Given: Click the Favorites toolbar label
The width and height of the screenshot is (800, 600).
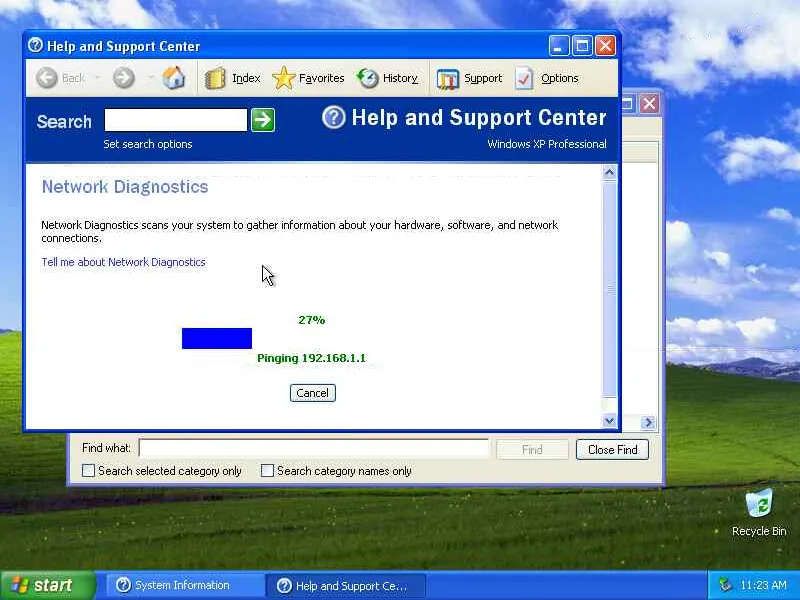Looking at the screenshot, I should [321, 78].
